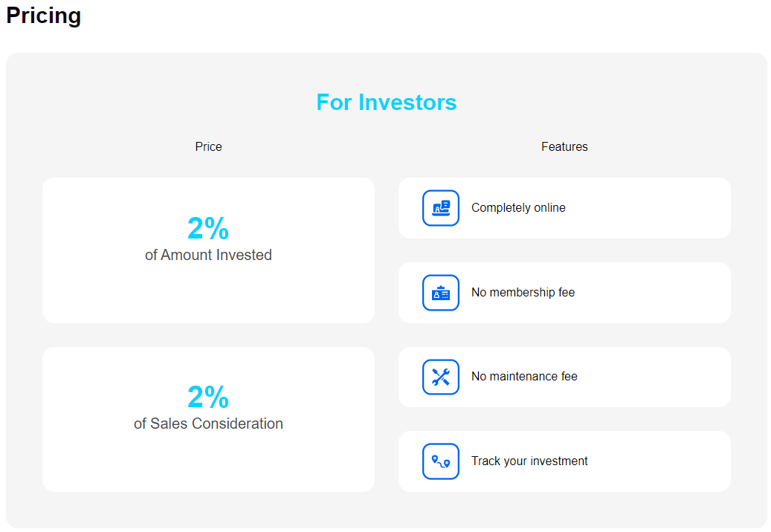
Task: Open the "Track your investment" label
Action: pos(529,461)
